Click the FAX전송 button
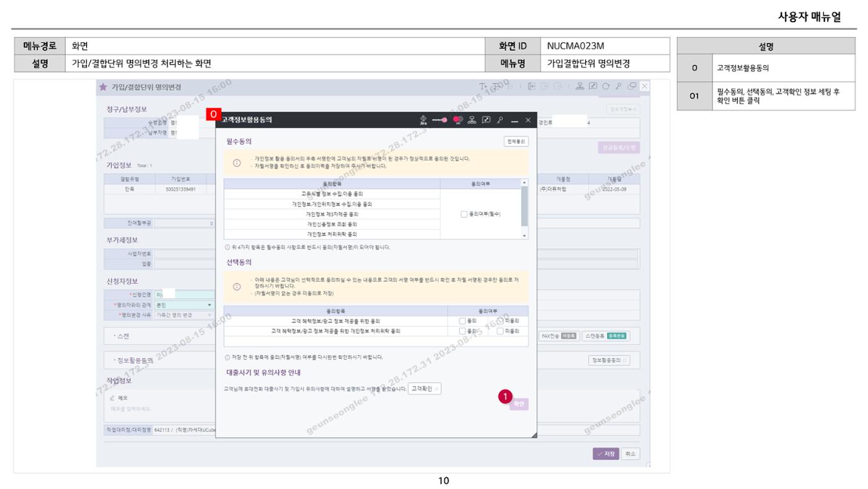Screen dimensions: 868x489 559,336
